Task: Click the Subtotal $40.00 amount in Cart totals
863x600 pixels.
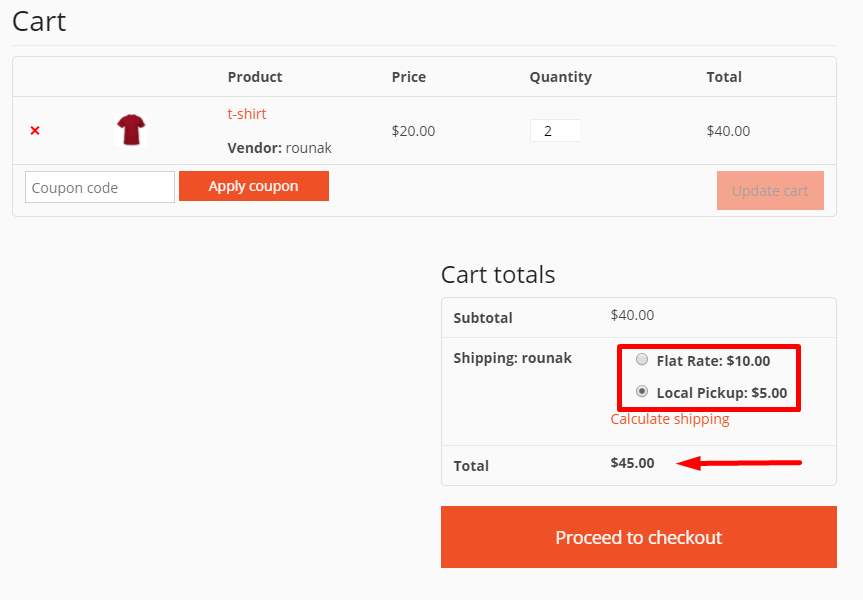Action: point(632,315)
